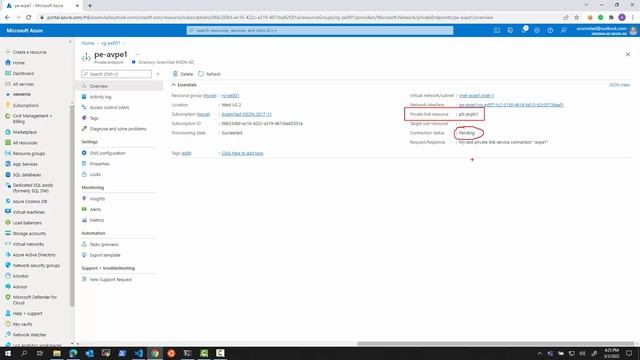Open virtual network/subnet link
This screenshot has height=360, width=640.
pyautogui.click(x=476, y=96)
